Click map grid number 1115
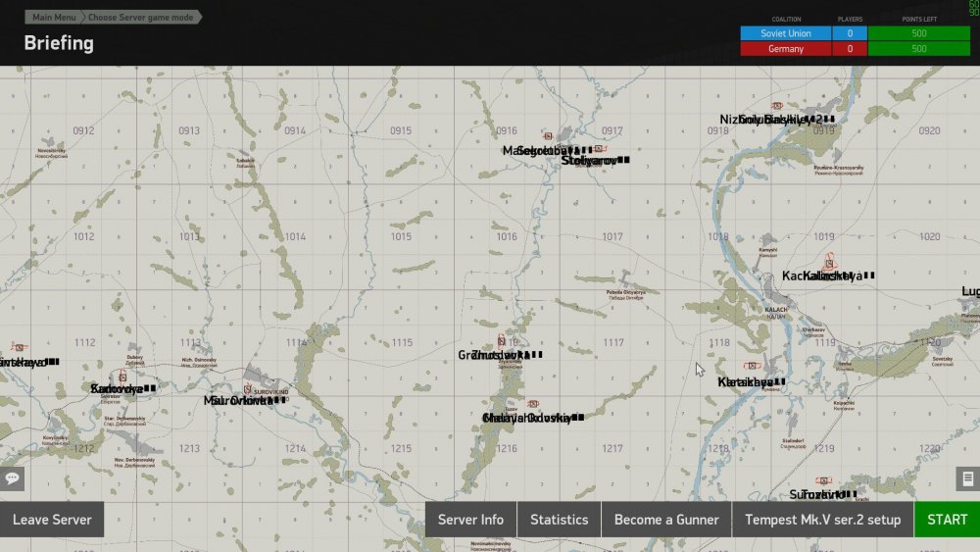The height and width of the screenshot is (552, 980). (x=402, y=342)
